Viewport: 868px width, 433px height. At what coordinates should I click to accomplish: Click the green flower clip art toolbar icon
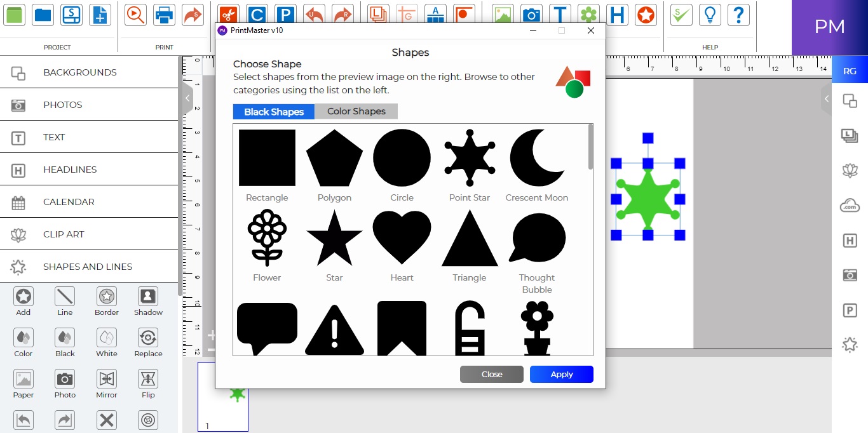pos(588,15)
